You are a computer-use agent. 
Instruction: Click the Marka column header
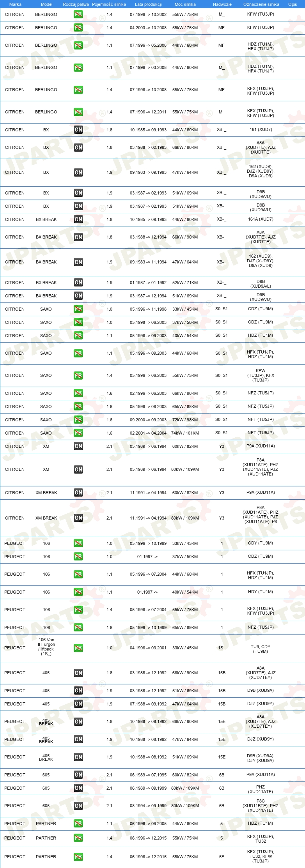(15, 4)
